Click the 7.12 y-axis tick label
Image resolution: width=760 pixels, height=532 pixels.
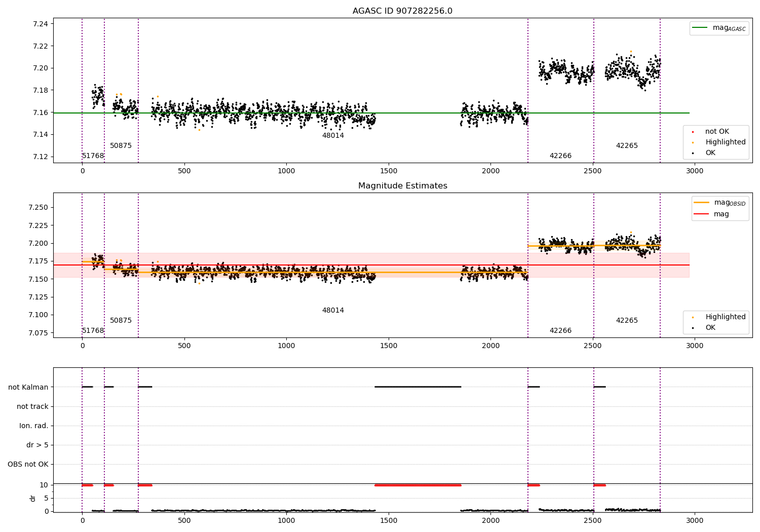coord(41,157)
